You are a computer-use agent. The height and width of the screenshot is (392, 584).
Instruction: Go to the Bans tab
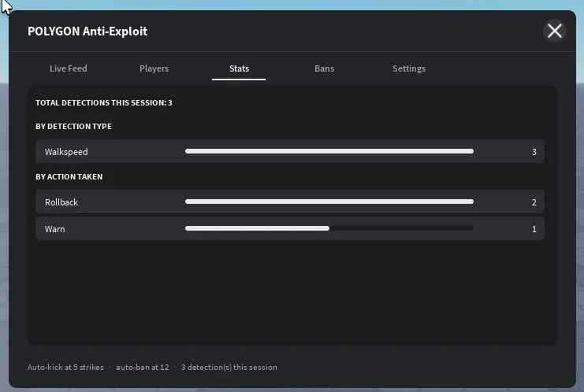[x=324, y=68]
